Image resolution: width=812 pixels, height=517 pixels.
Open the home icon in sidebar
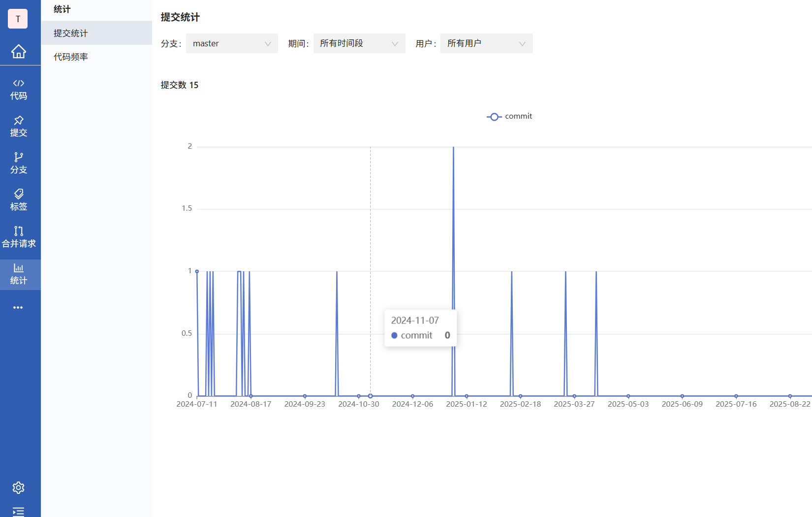click(19, 51)
